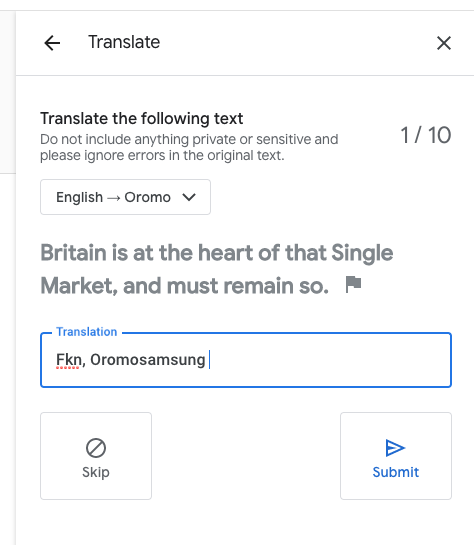Screen dimensions: 474x545
Task: Skip this translation item
Action: click(x=96, y=456)
